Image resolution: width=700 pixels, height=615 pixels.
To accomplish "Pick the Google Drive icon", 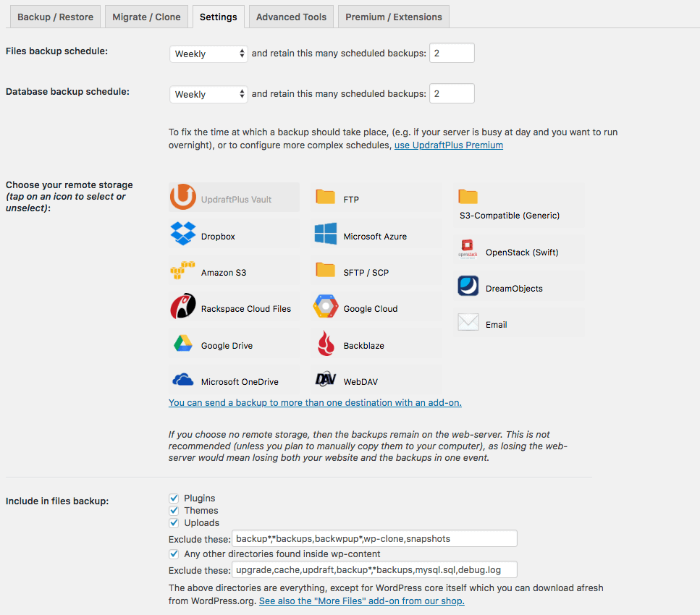I will coord(183,344).
